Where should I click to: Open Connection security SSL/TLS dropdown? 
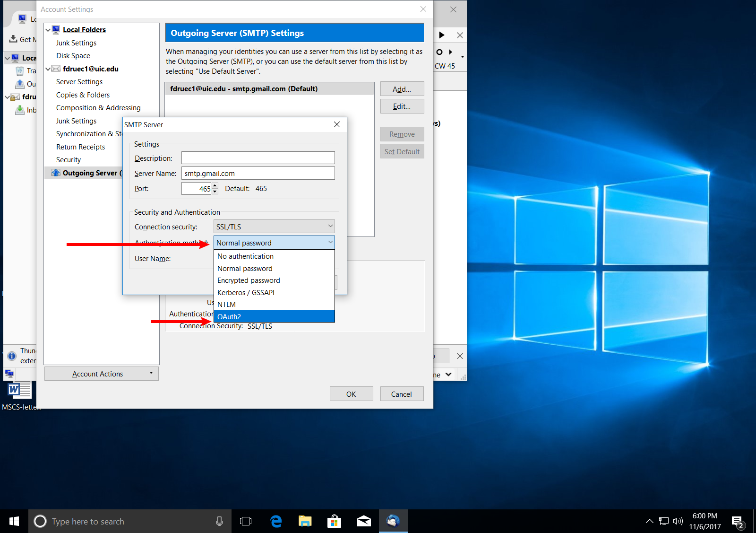click(274, 227)
